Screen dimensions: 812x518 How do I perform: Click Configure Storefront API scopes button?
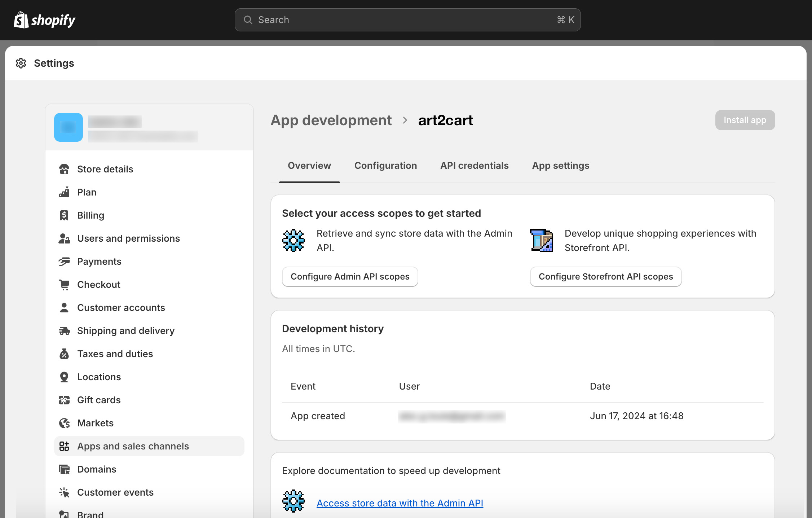(605, 277)
